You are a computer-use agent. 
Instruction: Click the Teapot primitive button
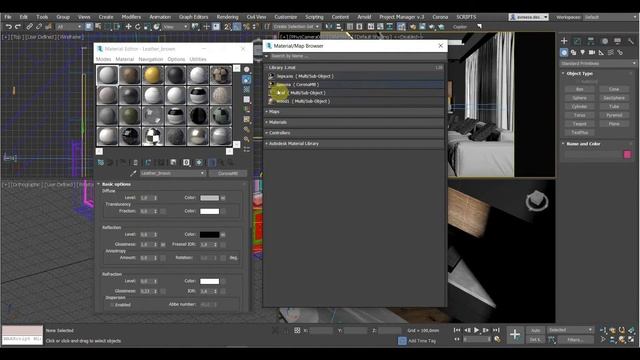coord(580,124)
